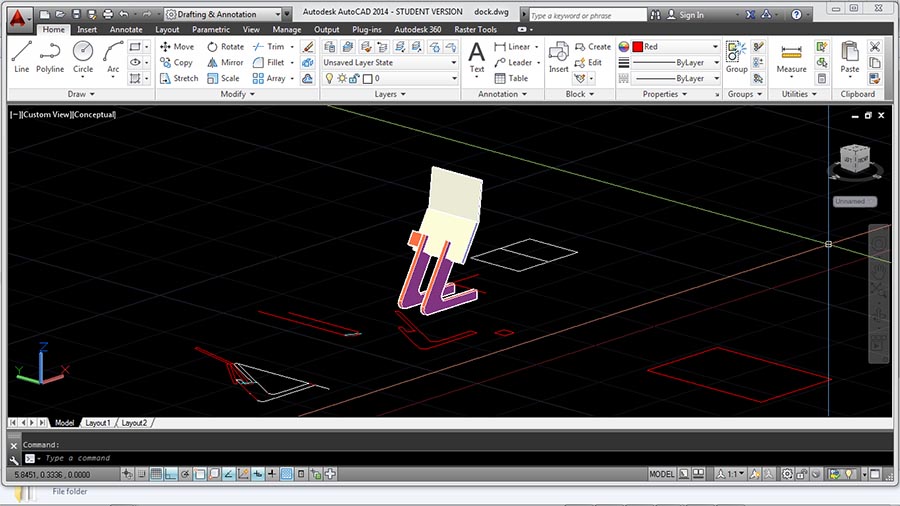Click the layer 0 color swatch
This screenshot has width=900, height=506.
[x=368, y=79]
